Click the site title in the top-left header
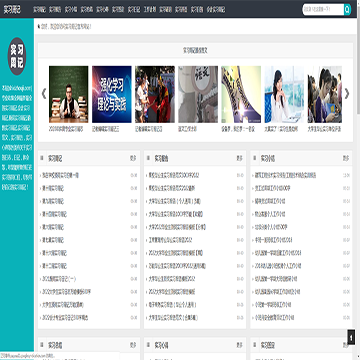360x360 pixels. coord(12,10)
